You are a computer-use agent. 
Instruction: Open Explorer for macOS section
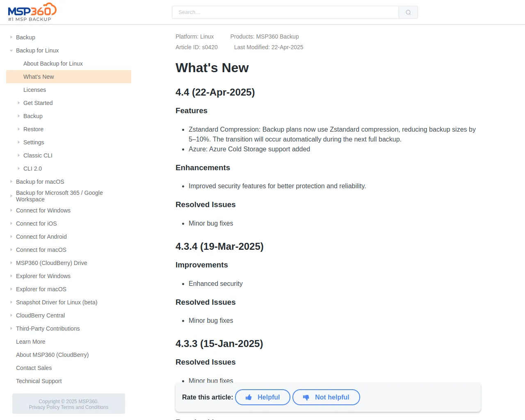point(41,289)
